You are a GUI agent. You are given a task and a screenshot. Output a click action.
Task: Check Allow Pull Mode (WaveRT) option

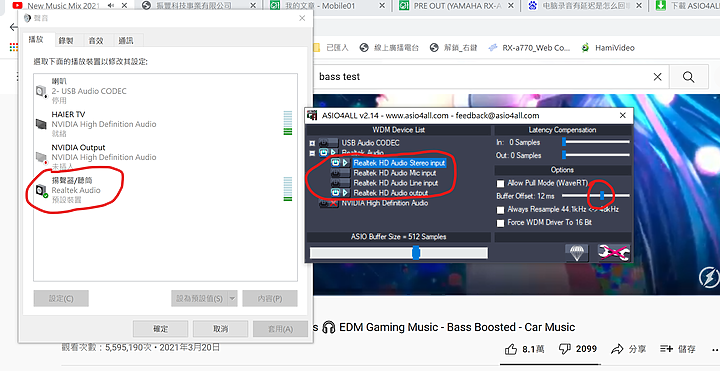click(x=501, y=183)
